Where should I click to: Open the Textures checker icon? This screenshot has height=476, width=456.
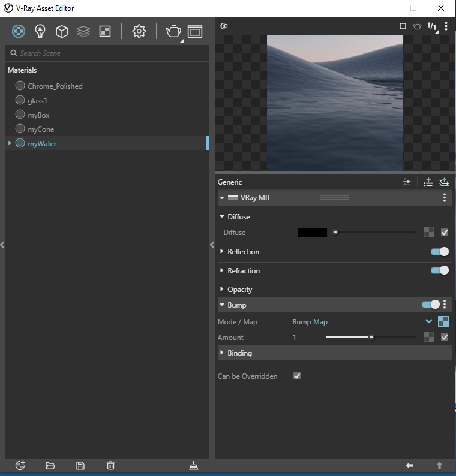[105, 31]
